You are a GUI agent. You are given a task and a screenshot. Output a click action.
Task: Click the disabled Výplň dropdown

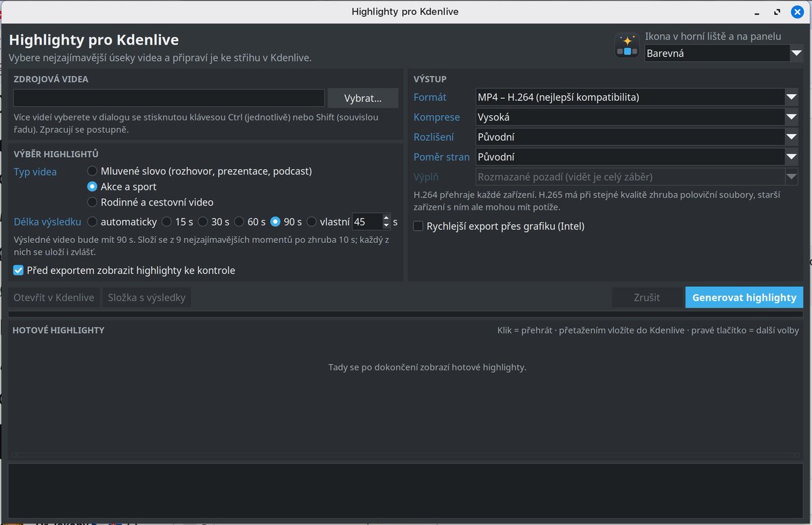click(x=636, y=177)
